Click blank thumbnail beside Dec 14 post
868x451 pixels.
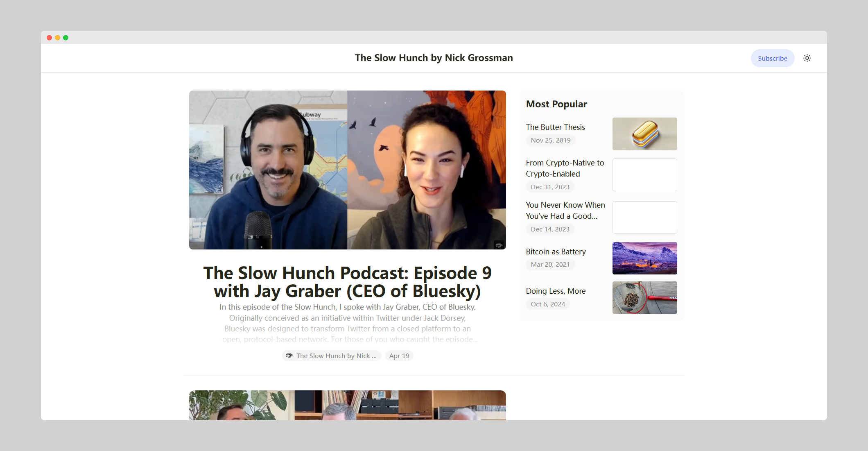[x=644, y=217]
